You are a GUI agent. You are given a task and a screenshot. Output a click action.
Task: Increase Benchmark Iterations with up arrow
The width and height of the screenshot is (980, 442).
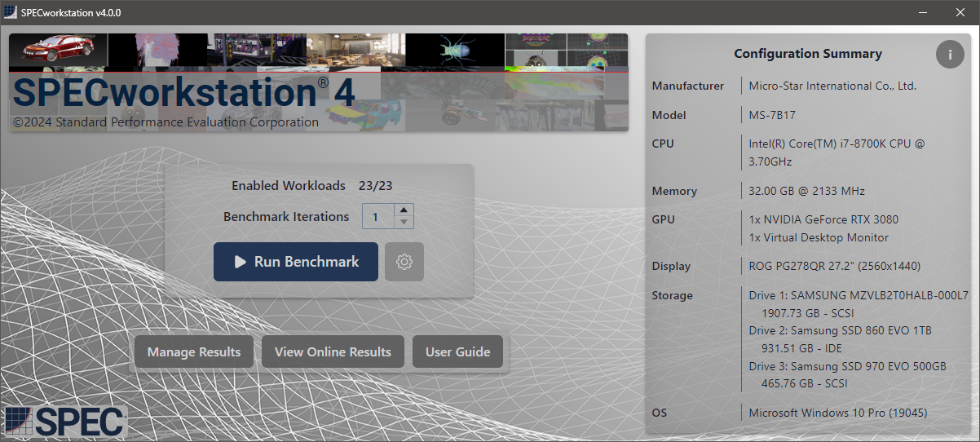(404, 210)
